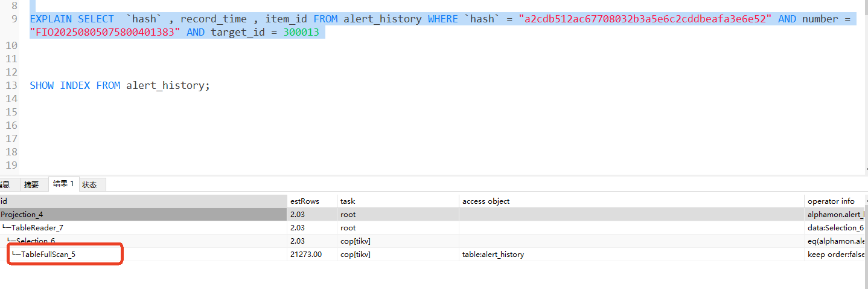Screen dimensions: 868x289
Task: Click the operator info column header
Action: (x=831, y=201)
